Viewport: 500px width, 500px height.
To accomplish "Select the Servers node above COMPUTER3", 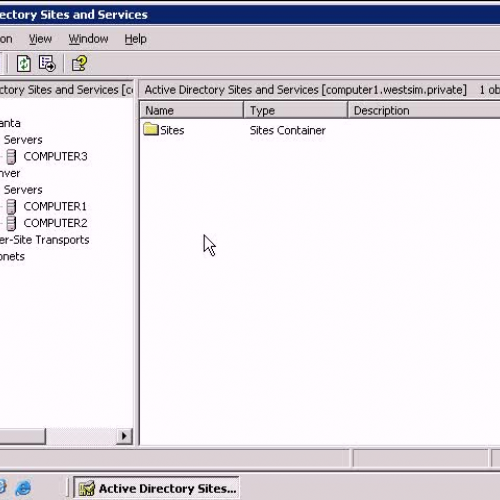I will click(23, 140).
